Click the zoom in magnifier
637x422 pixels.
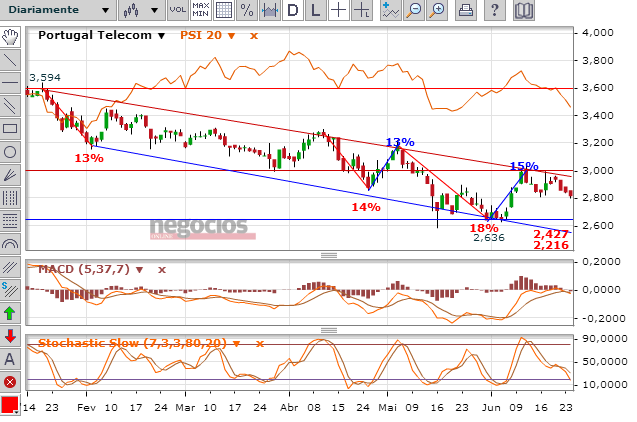click(x=438, y=10)
